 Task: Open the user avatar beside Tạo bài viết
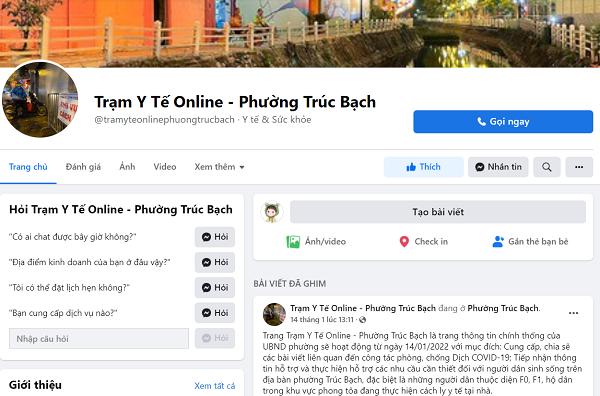point(272,212)
